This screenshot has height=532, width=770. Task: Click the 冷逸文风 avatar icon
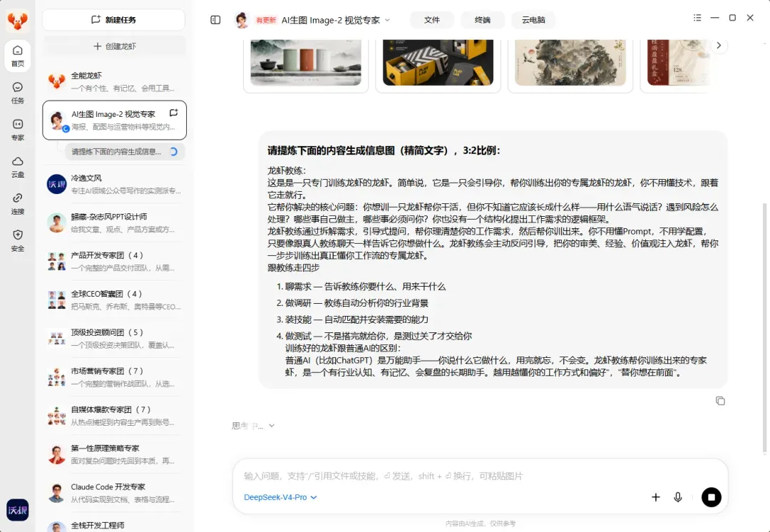coord(56,184)
